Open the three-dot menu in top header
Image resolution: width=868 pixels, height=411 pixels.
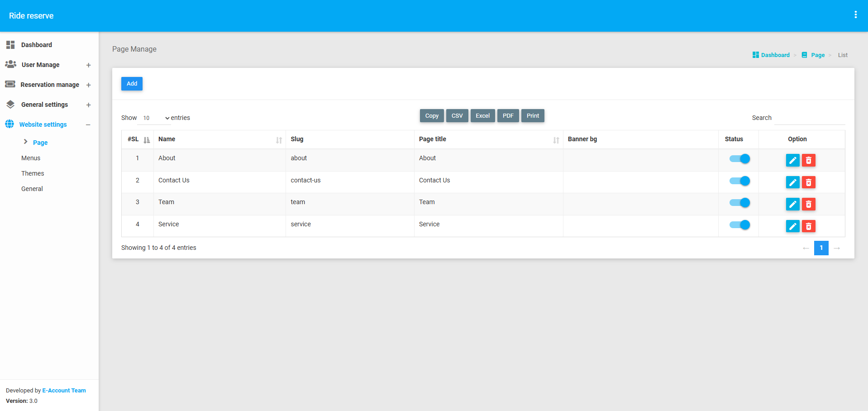point(855,15)
